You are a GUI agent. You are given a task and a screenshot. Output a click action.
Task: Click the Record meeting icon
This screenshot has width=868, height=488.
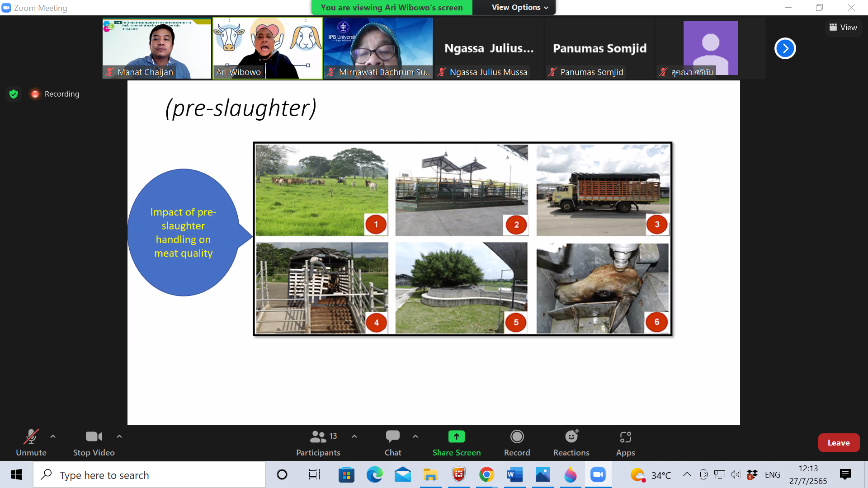tap(517, 436)
